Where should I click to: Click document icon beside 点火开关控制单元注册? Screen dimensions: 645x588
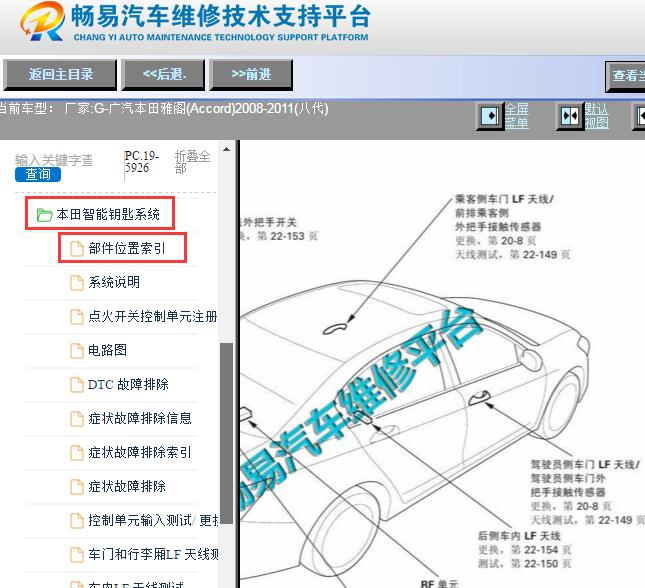[77, 317]
